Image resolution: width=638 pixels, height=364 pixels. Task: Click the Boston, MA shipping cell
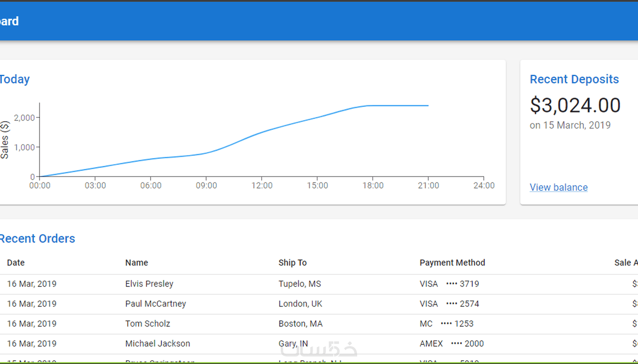tap(300, 323)
